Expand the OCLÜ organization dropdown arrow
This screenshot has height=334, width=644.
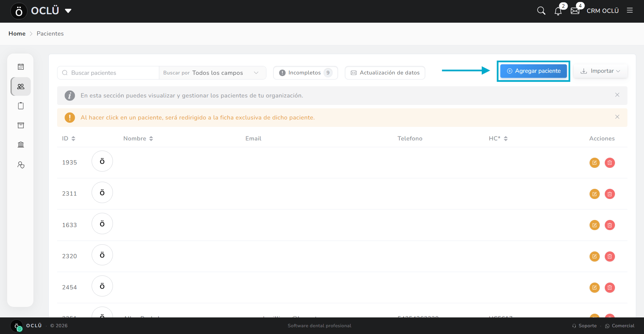(x=68, y=11)
